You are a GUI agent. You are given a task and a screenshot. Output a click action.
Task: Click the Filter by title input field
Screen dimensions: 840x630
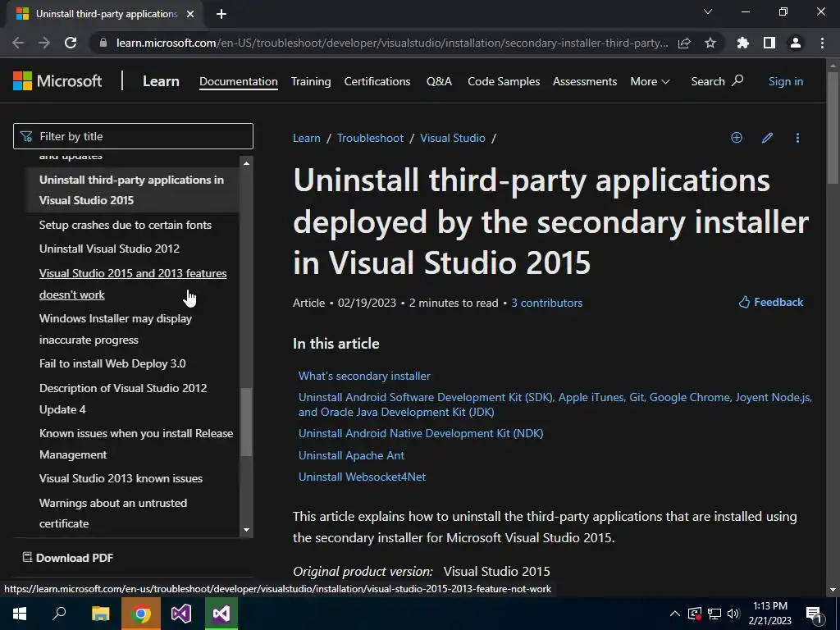133,136
